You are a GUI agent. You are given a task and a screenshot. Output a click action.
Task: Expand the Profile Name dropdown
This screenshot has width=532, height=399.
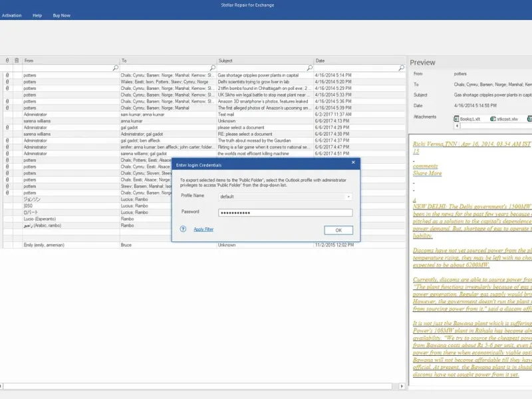tap(348, 197)
